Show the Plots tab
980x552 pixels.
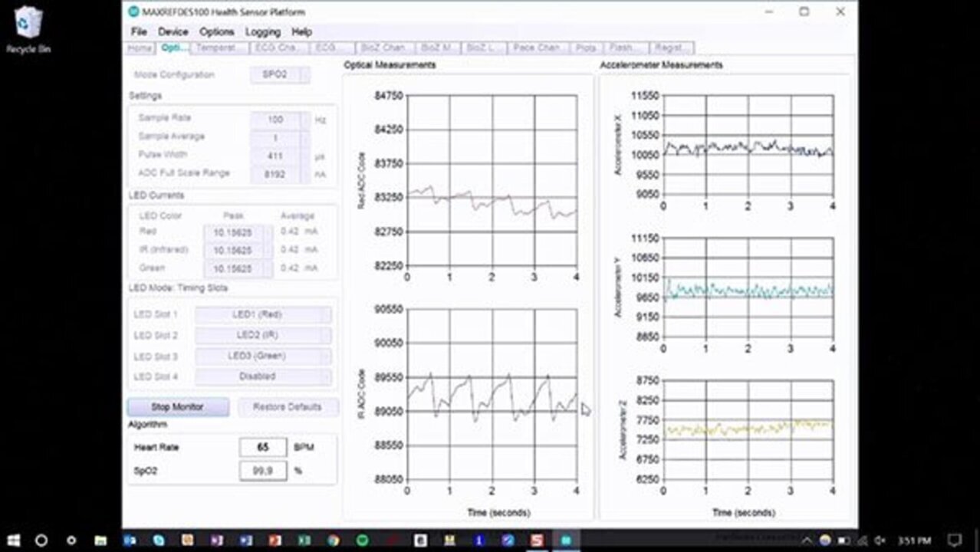point(586,48)
